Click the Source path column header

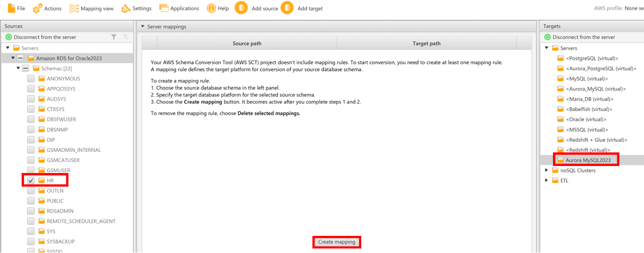click(247, 43)
